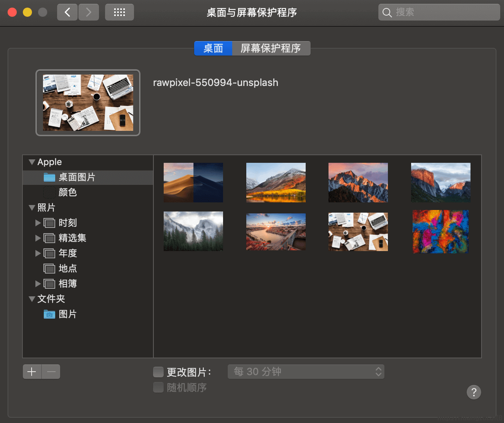Viewport: 504px width, 423px height.
Task: Click the minus button to remove folder
Action: click(x=51, y=372)
